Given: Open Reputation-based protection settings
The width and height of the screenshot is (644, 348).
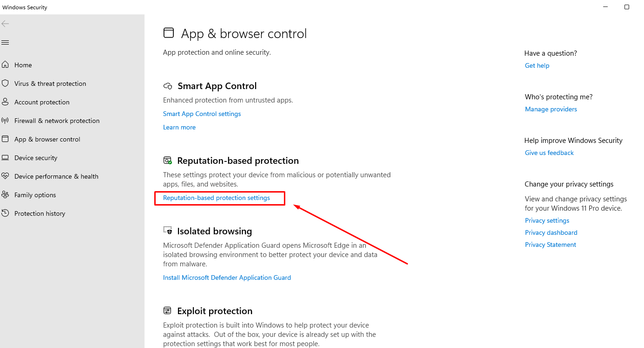Looking at the screenshot, I should coord(216,198).
